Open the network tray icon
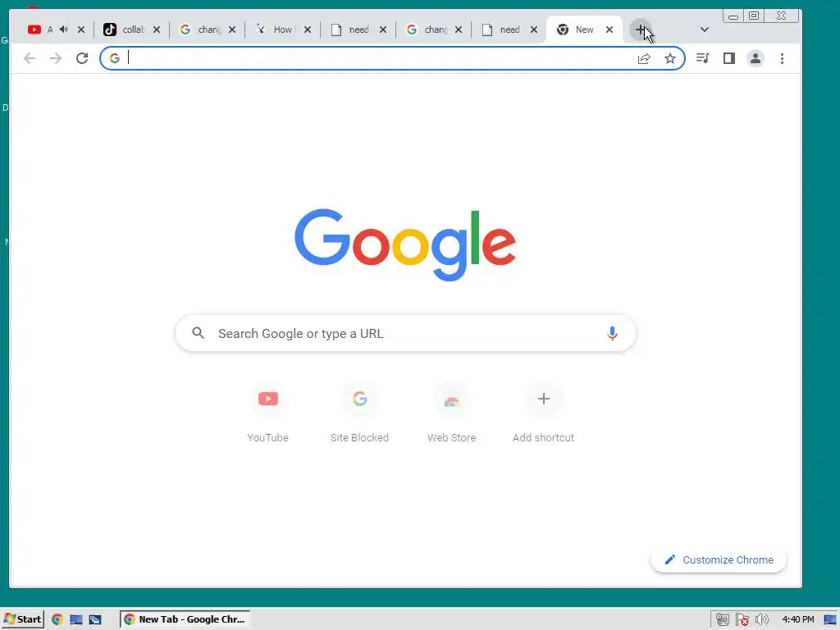The height and width of the screenshot is (630, 840). [x=722, y=619]
